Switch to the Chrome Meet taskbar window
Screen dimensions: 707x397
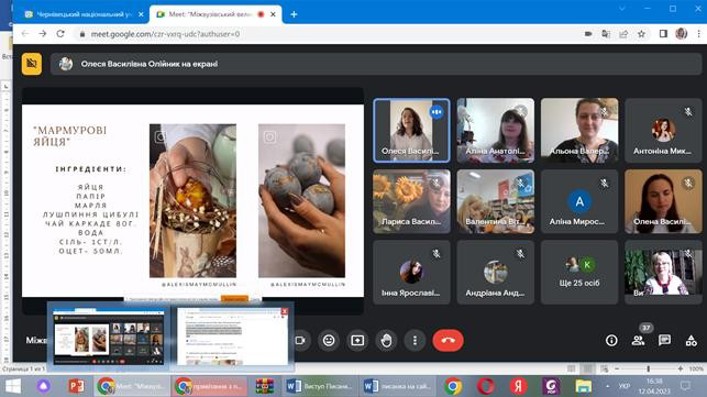[132, 387]
